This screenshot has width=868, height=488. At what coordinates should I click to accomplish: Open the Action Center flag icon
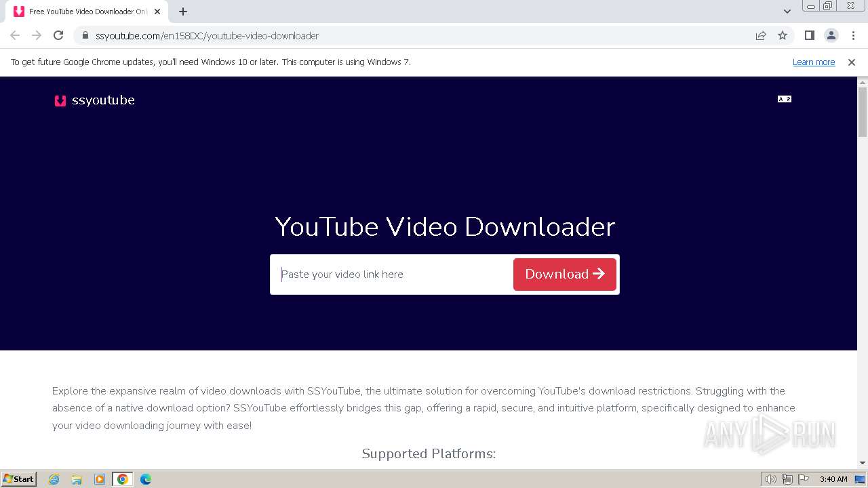(802, 479)
